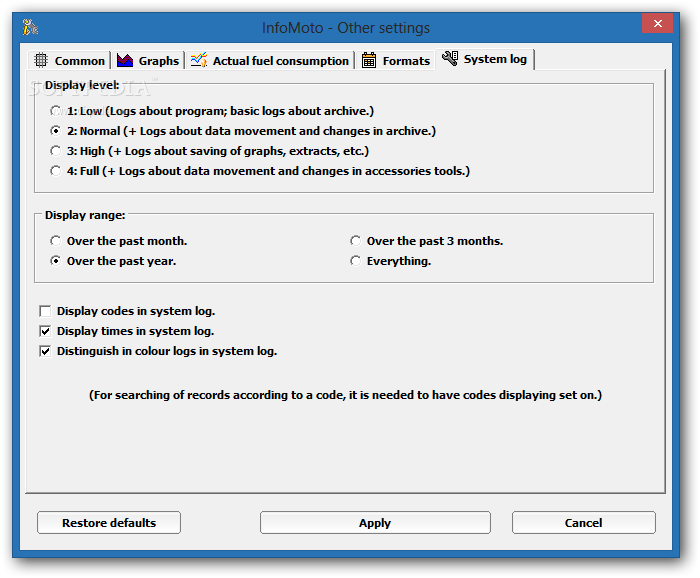Viewport: 700px width, 578px height.
Task: Click the Apply button
Action: coord(375,523)
